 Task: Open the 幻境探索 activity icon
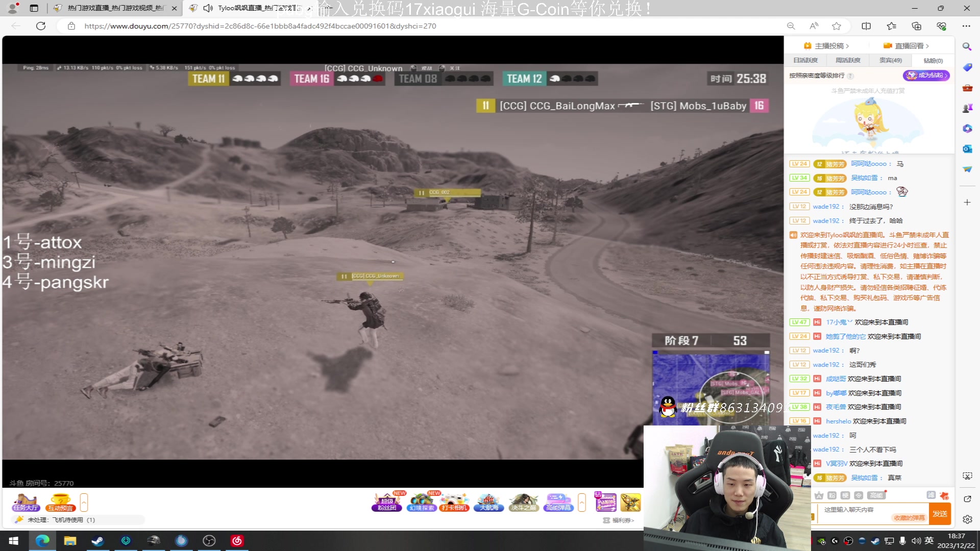tap(421, 503)
